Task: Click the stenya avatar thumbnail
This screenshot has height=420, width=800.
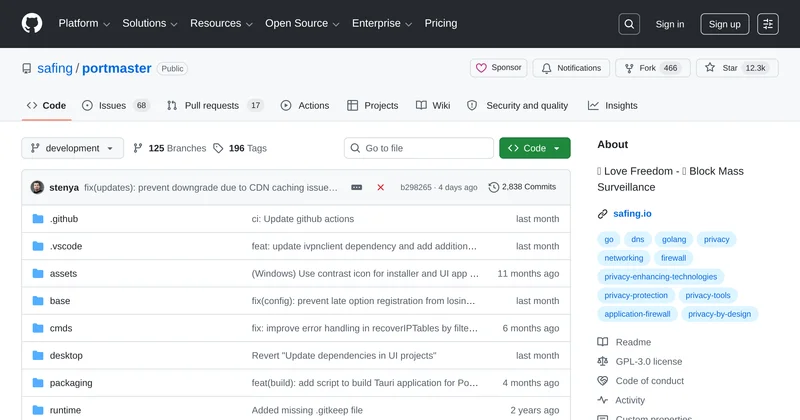Action: [x=37, y=187]
